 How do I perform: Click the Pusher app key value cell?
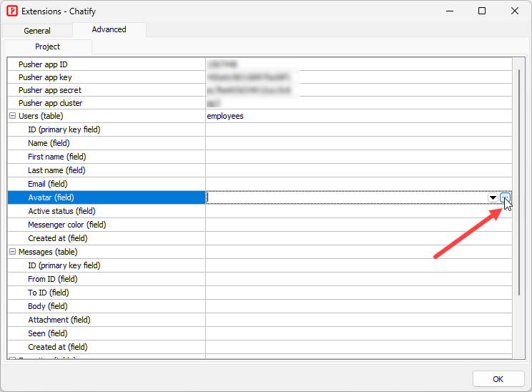pos(359,77)
